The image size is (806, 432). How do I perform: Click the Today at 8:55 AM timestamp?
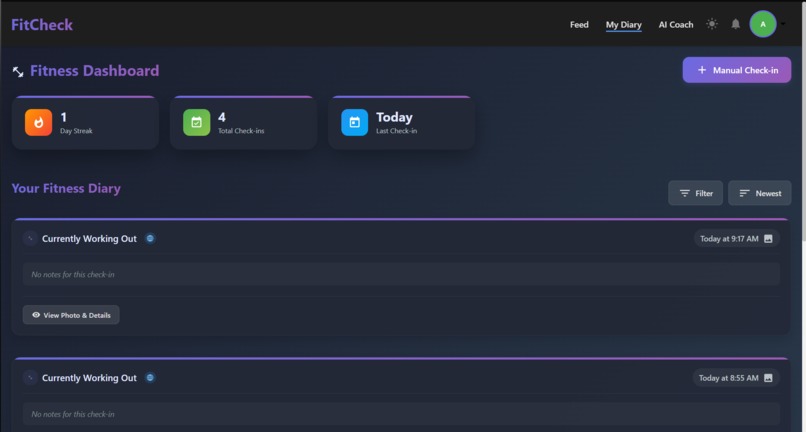[728, 378]
